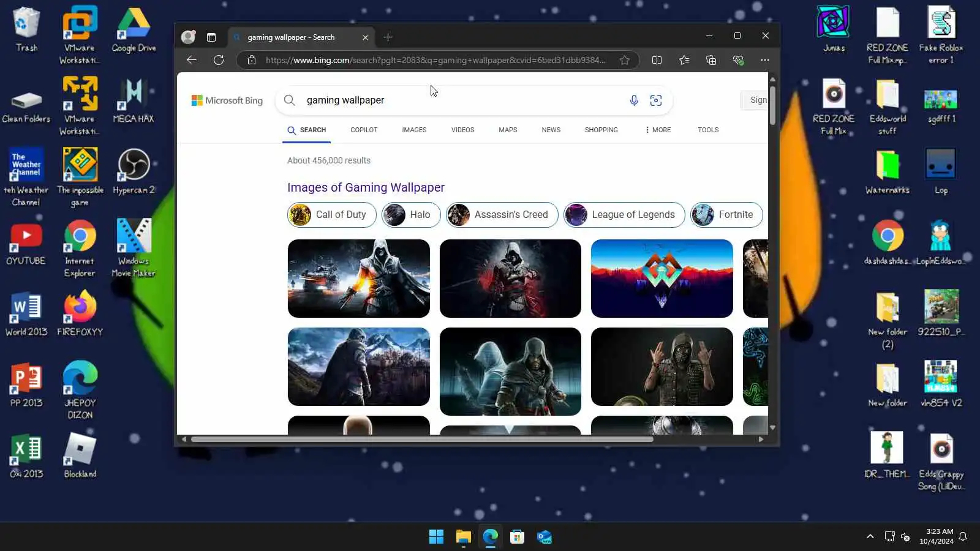The image size is (980, 551).
Task: Open a new browser tab
Action: pyautogui.click(x=388, y=37)
